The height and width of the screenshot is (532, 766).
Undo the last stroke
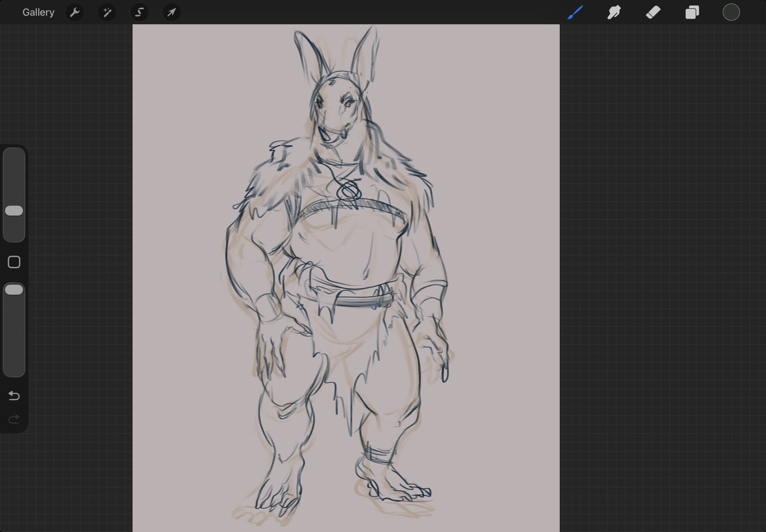pyautogui.click(x=14, y=395)
